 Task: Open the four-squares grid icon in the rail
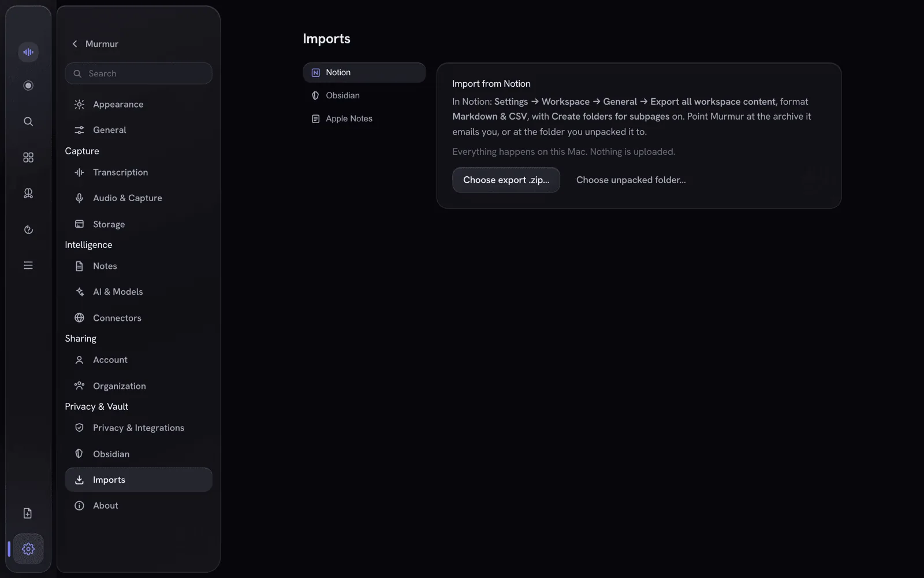[28, 157]
